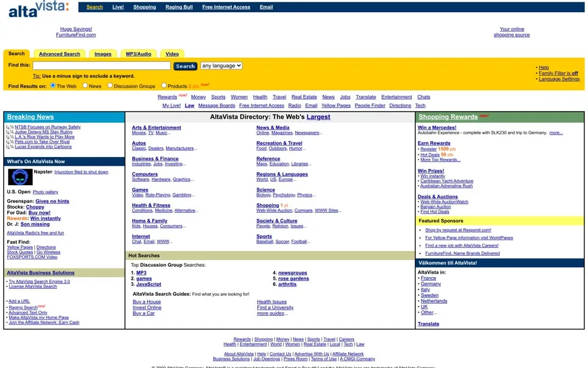Image resolution: width=588 pixels, height=368 pixels.
Task: Click Yellow Pages in middle nav row
Action: [x=336, y=106]
